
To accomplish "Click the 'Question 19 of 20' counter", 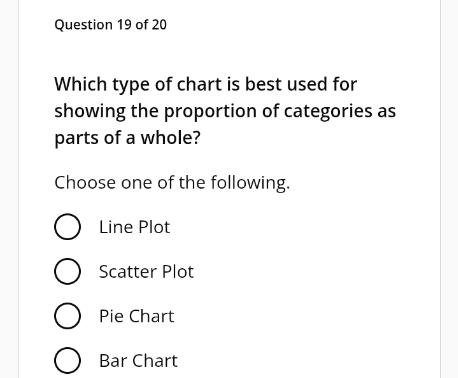I will pyautogui.click(x=110, y=25).
